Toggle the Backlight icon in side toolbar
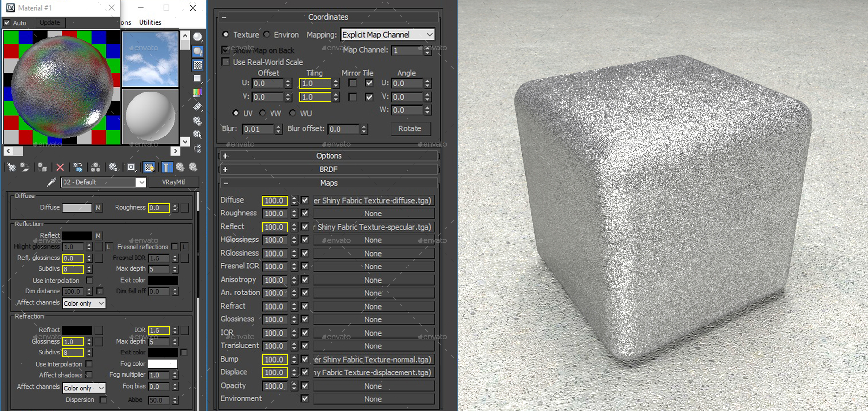Screen dimensions: 868x411 coord(198,51)
